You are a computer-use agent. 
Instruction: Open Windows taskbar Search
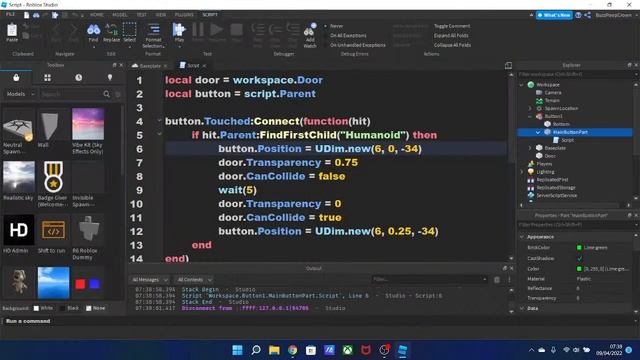[x=256, y=350]
